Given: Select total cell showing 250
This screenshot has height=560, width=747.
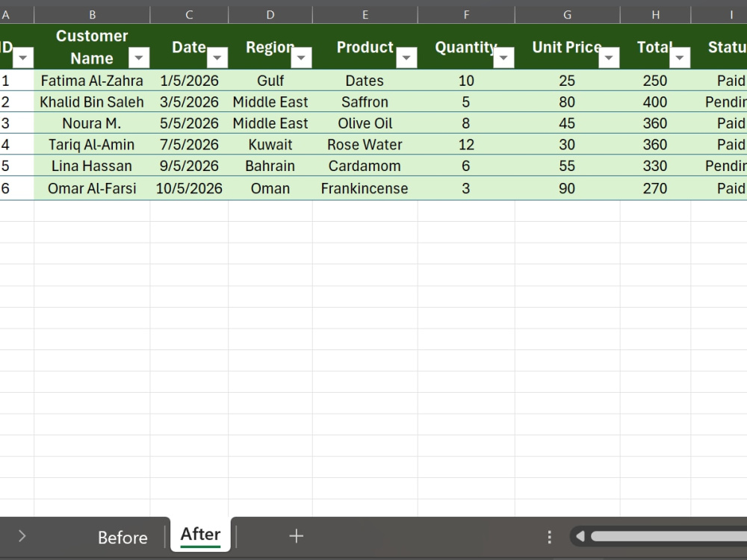Looking at the screenshot, I should (x=656, y=81).
